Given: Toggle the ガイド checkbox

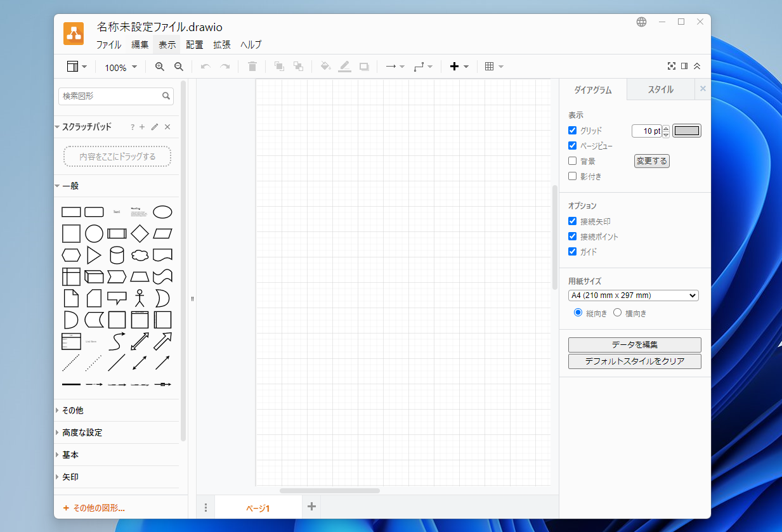Looking at the screenshot, I should click(x=573, y=252).
